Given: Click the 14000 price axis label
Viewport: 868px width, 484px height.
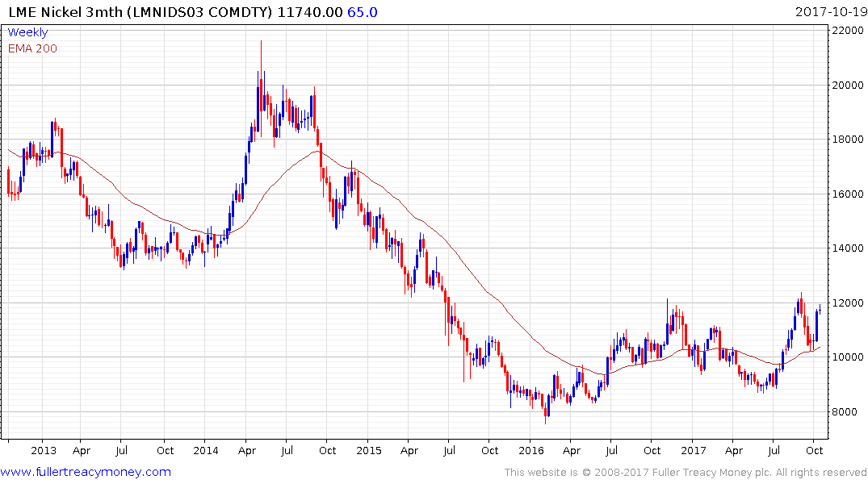Looking at the screenshot, I should tap(848, 248).
